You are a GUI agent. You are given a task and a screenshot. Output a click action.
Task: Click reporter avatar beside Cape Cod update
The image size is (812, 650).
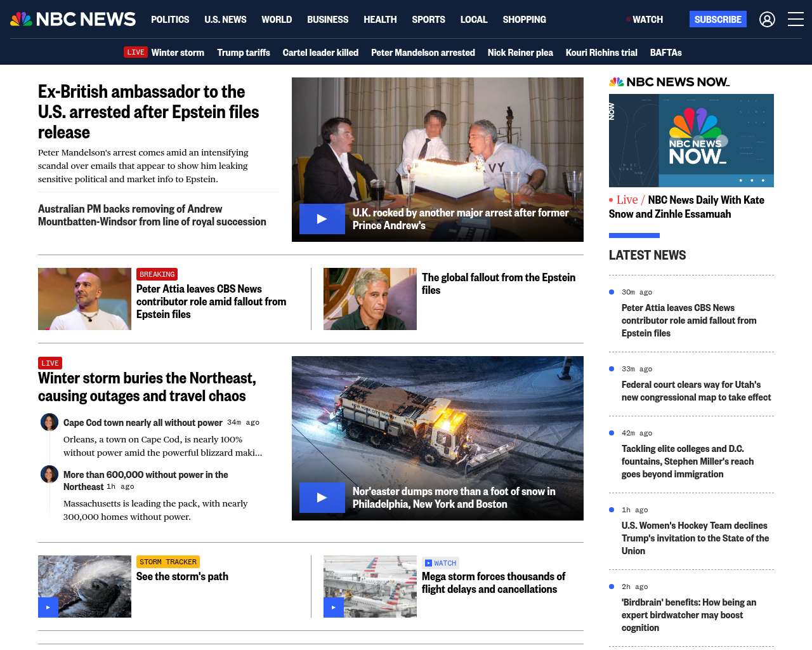(49, 421)
